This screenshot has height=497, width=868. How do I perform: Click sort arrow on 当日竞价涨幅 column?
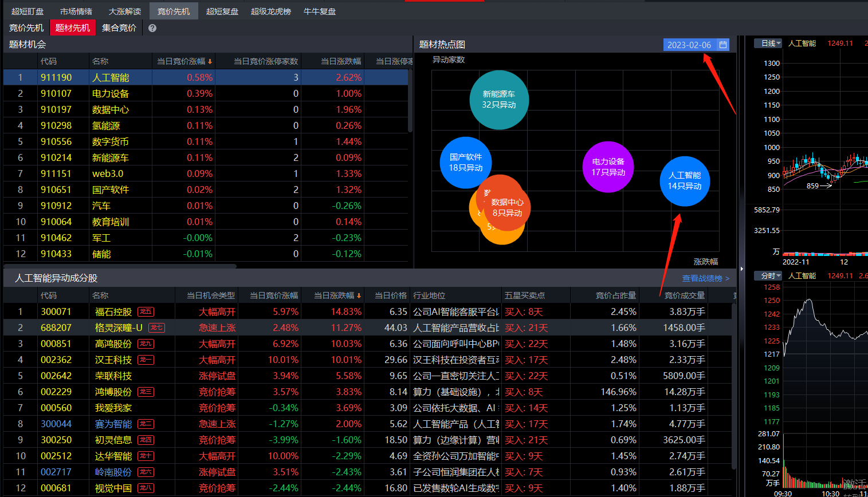tap(210, 62)
